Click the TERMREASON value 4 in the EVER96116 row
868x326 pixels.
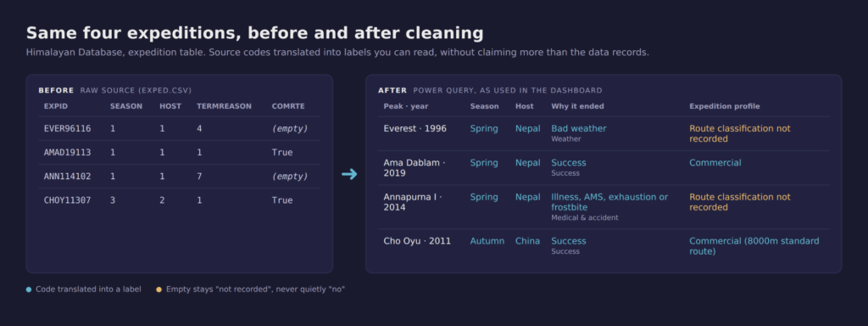(x=199, y=129)
